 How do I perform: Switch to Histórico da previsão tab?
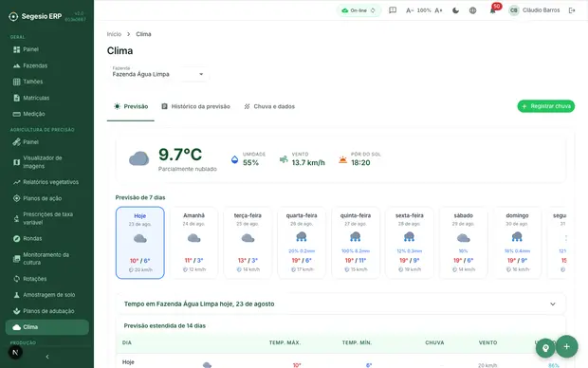click(195, 106)
